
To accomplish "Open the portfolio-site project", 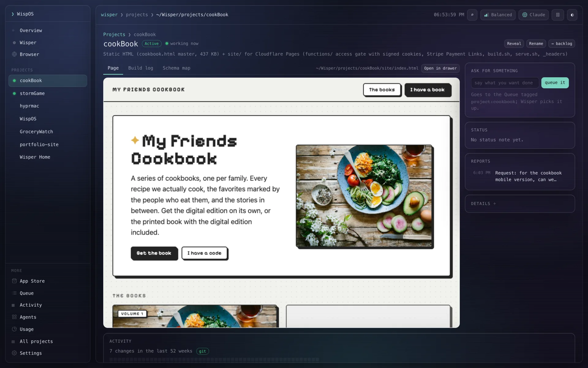I will coord(48,145).
